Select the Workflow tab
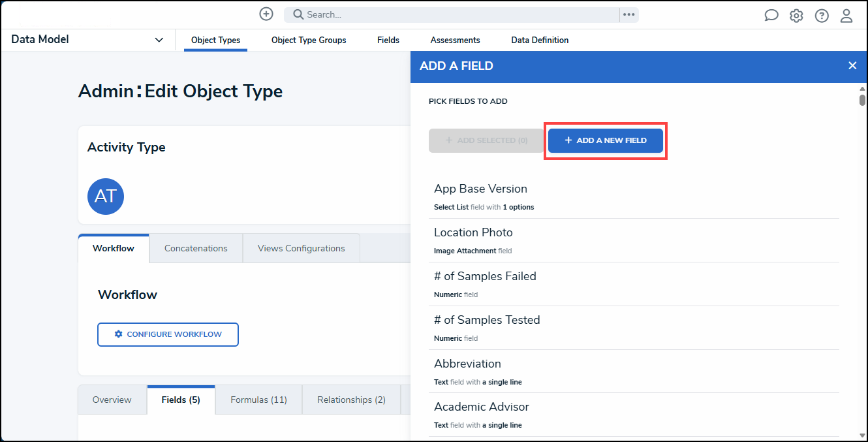This screenshot has height=442, width=868. point(114,248)
